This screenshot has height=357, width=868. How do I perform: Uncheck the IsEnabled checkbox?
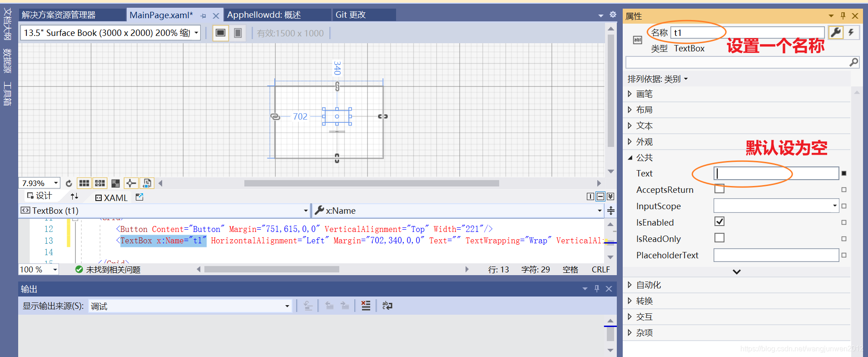click(x=719, y=221)
